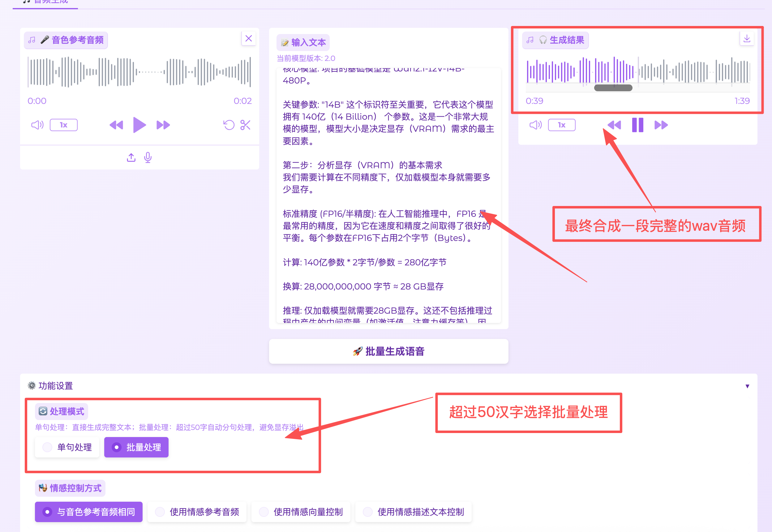772x532 pixels.
Task: Download the generated result audio
Action: click(x=747, y=39)
